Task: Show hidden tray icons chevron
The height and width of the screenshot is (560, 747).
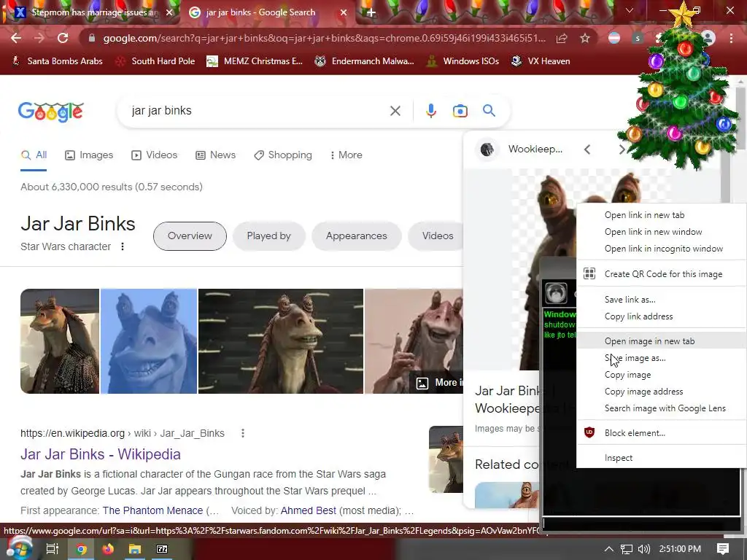Action: point(609,549)
